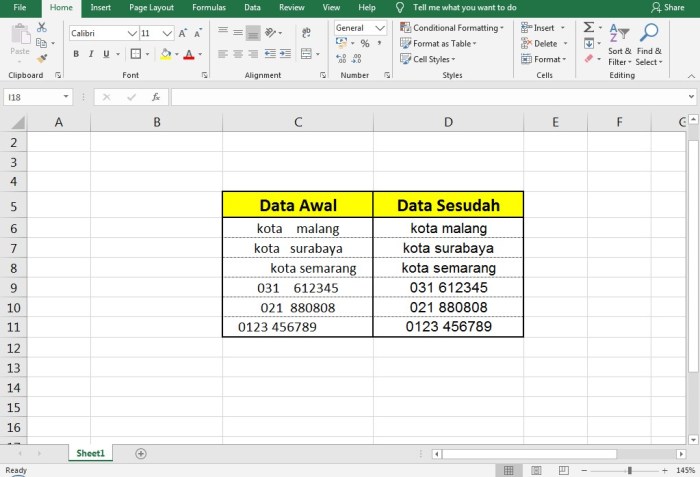Add a new sheet with plus icon
This screenshot has width=700, height=477.
(x=140, y=453)
